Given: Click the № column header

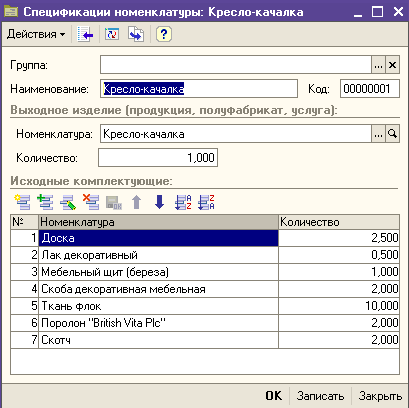Looking at the screenshot, I should point(24,222).
